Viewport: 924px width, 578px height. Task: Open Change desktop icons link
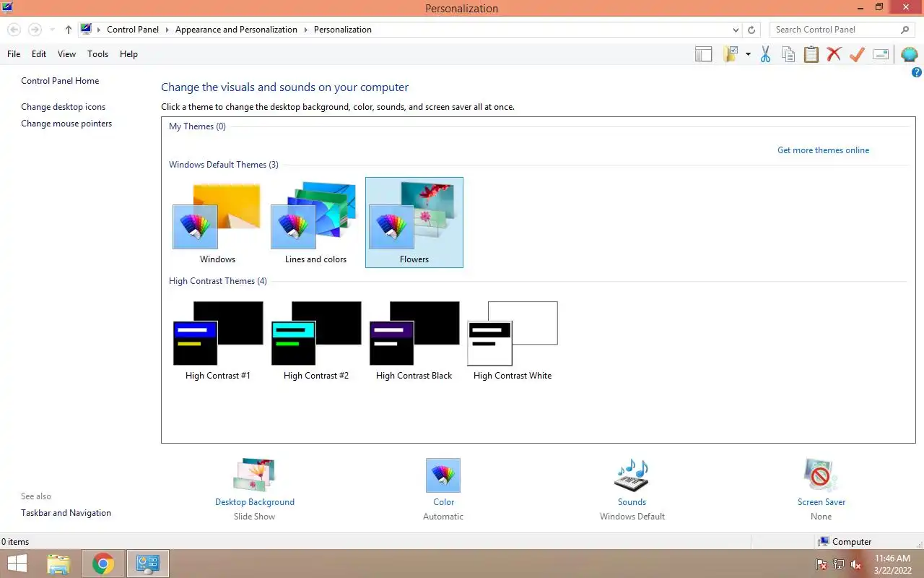[x=63, y=107]
